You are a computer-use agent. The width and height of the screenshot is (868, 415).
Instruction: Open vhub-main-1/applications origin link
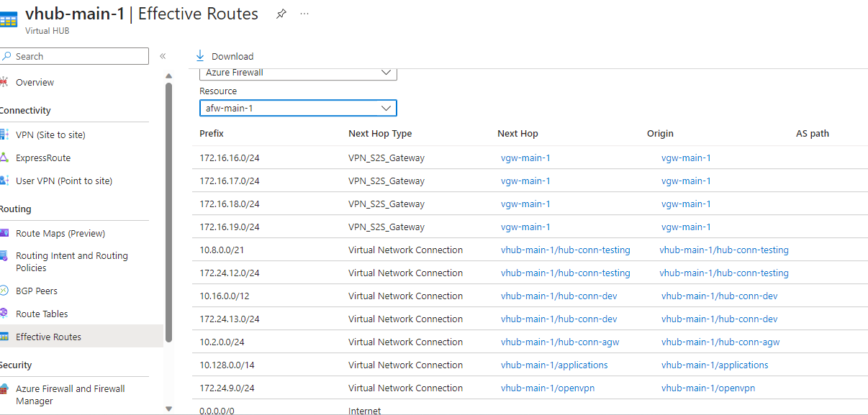click(715, 365)
